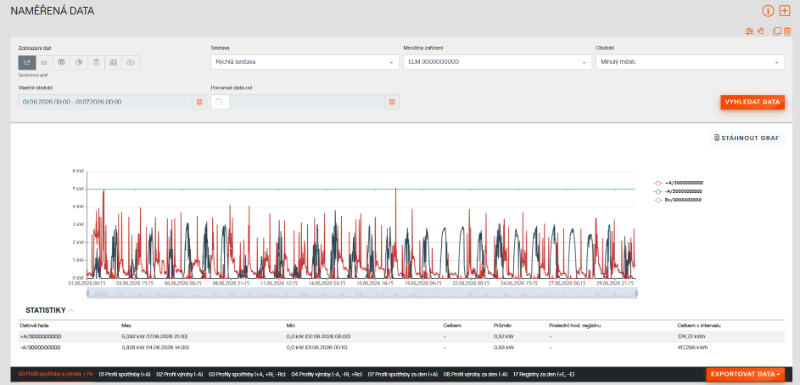Select the 00 Profil spotřeby a výroby tab

pyautogui.click(x=56, y=374)
